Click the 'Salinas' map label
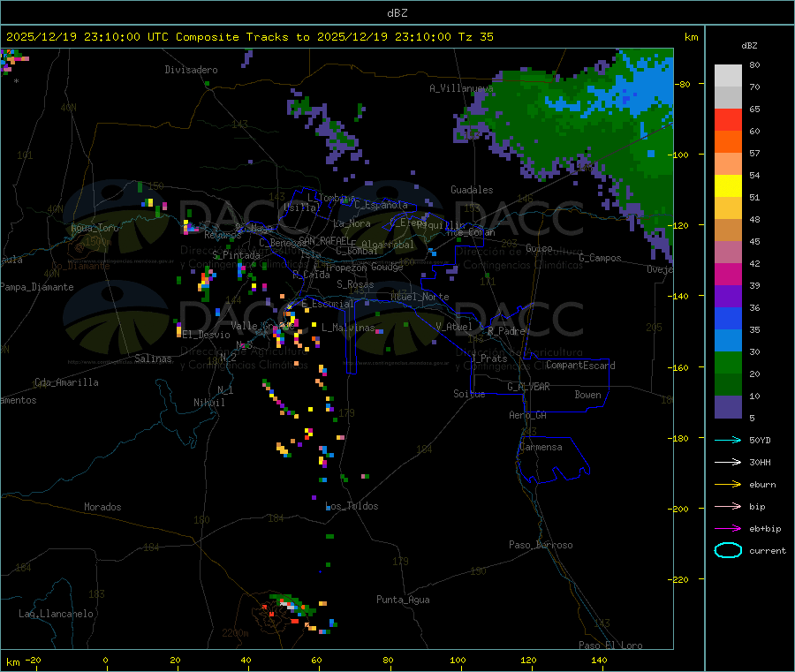Image resolution: width=795 pixels, height=672 pixels. click(153, 359)
